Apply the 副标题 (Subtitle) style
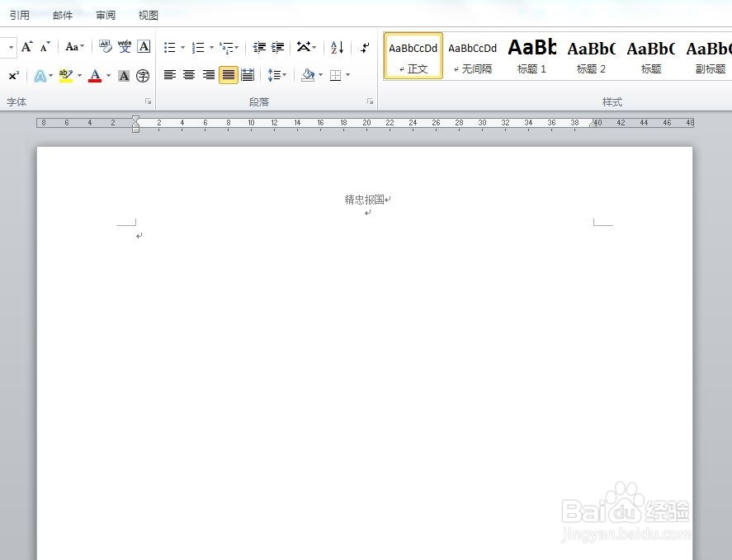The image size is (732, 560). coord(709,56)
